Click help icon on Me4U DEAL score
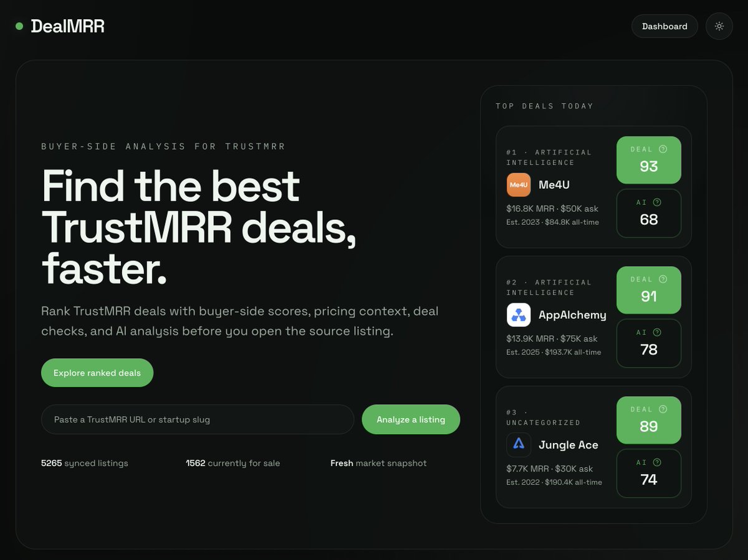The width and height of the screenshot is (748, 560). pos(663,149)
